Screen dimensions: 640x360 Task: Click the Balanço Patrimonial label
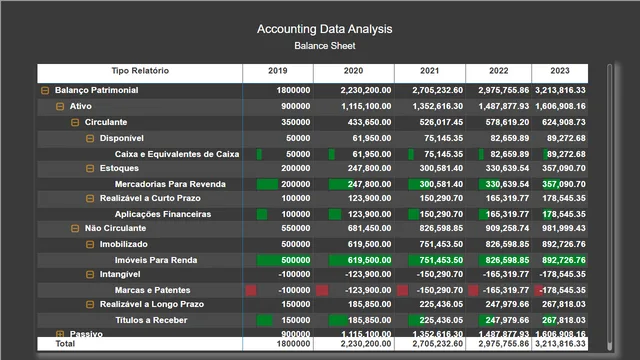(97, 90)
